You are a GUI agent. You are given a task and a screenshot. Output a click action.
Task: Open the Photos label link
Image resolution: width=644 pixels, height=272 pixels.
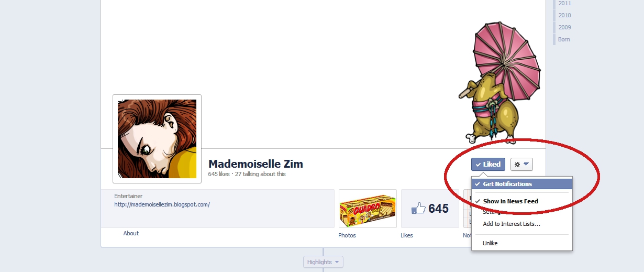(347, 235)
